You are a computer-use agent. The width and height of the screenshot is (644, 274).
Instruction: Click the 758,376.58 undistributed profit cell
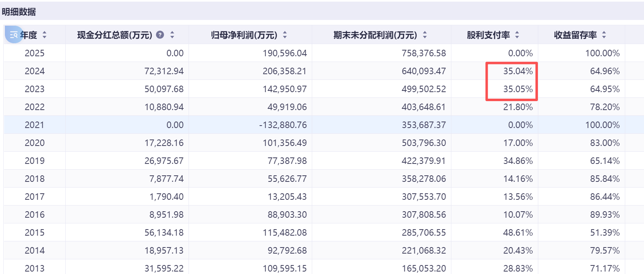click(x=424, y=53)
